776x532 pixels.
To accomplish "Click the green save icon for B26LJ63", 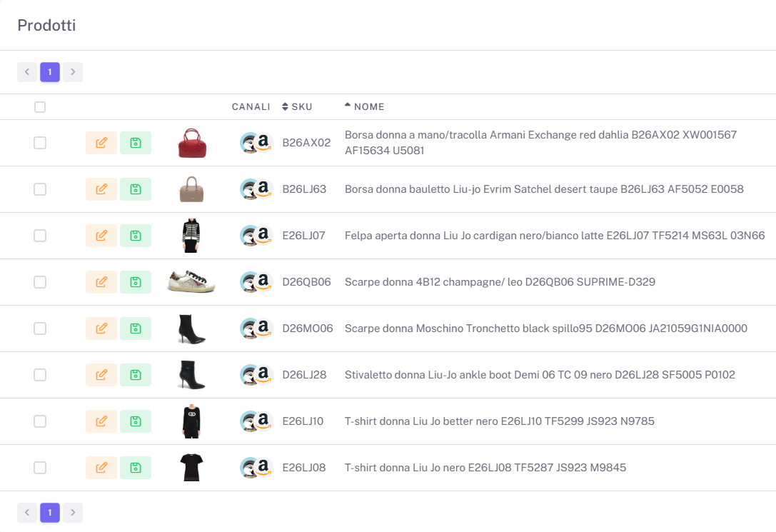I will click(x=135, y=189).
